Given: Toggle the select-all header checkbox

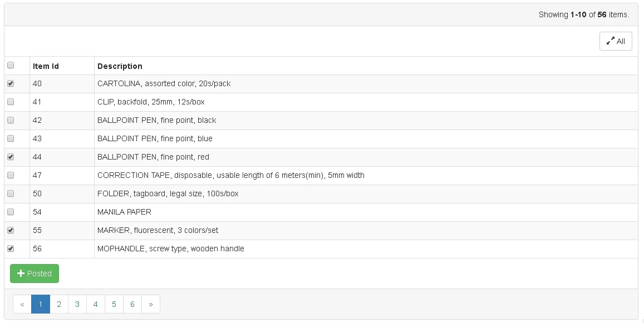Looking at the screenshot, I should [x=11, y=65].
